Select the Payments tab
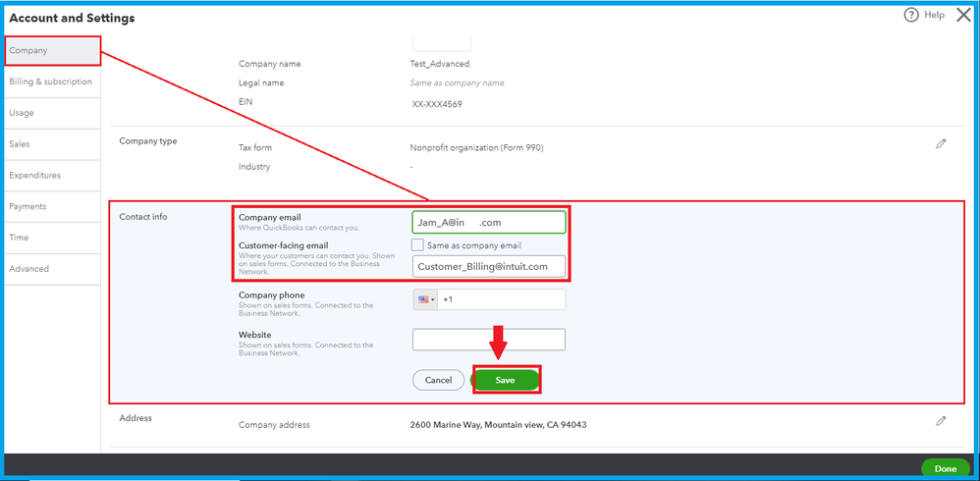980x481 pixels. click(x=52, y=207)
